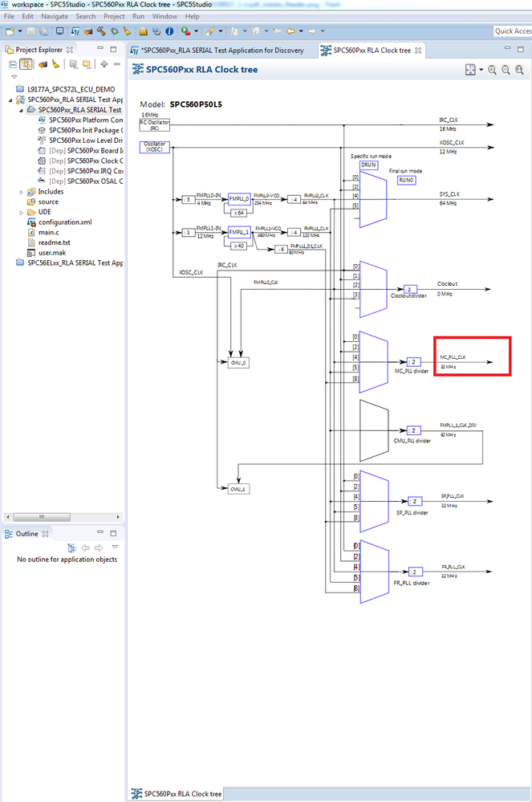Open fit-to-window dropdown arrow in Clock tree
This screenshot has height=802, width=532.
481,70
